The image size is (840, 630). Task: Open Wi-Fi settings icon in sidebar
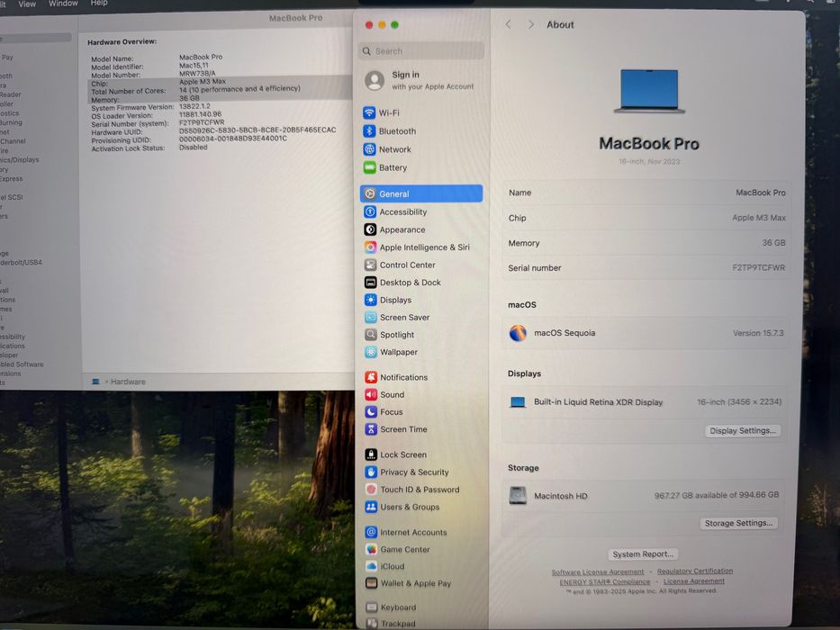click(x=369, y=112)
